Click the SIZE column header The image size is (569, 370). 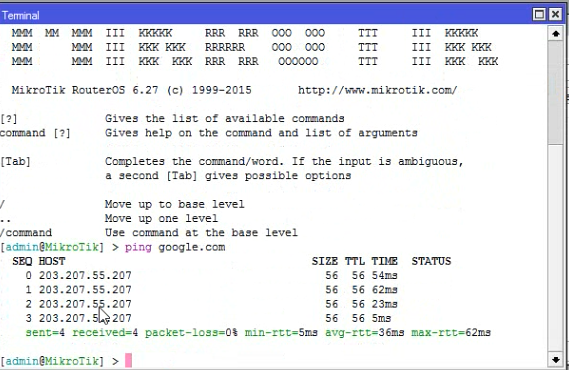coord(324,261)
